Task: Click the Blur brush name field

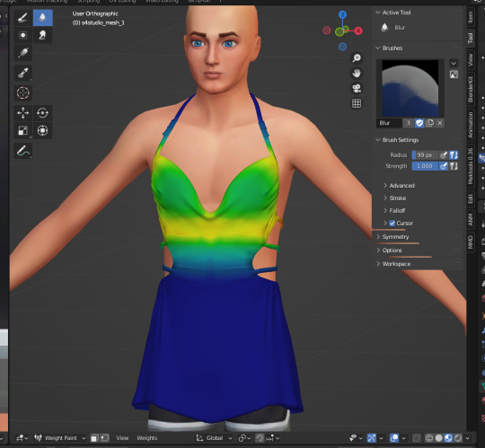Action: coord(390,123)
